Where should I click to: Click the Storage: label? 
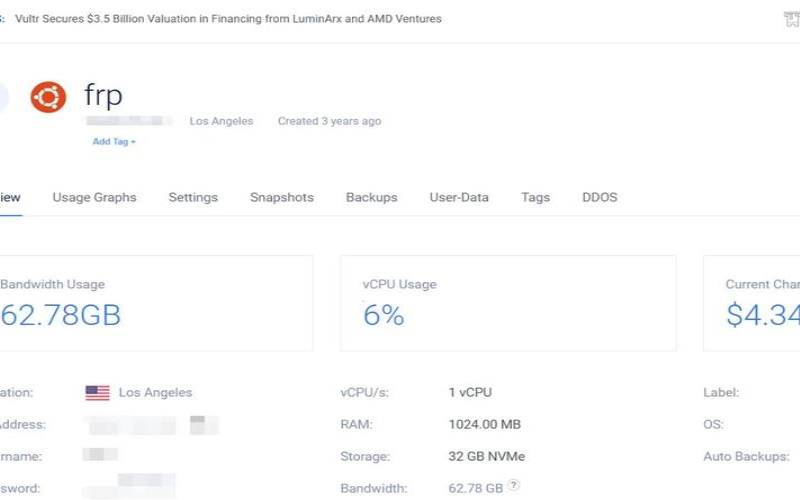(x=365, y=456)
